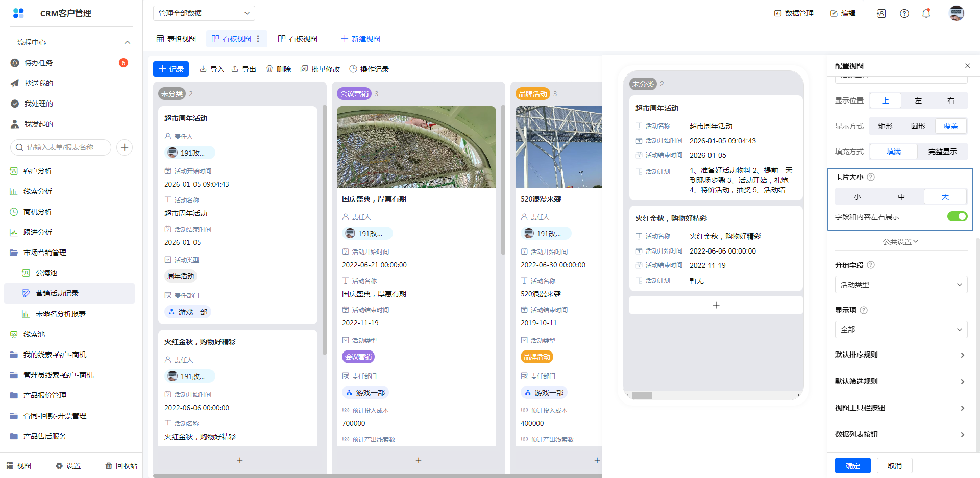Click the plus icon beside search box
The width and height of the screenshot is (980, 478).
[x=125, y=147]
